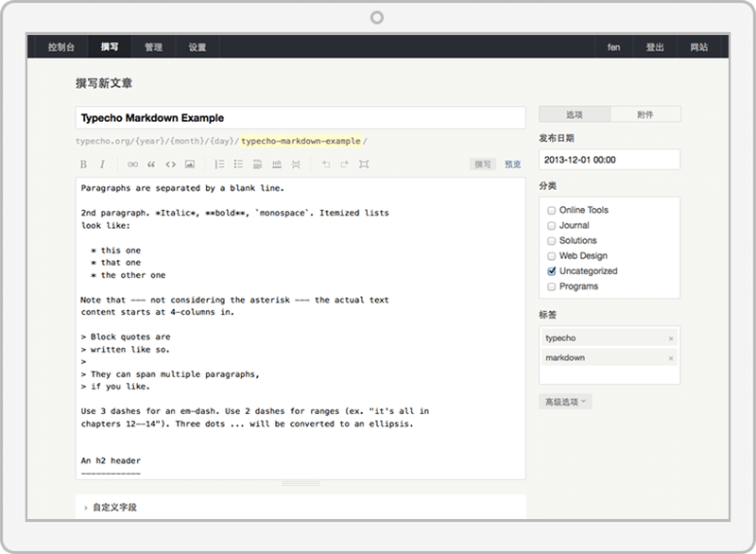756x554 pixels.
Task: Switch to the 预览 preview tab
Action: (x=512, y=164)
